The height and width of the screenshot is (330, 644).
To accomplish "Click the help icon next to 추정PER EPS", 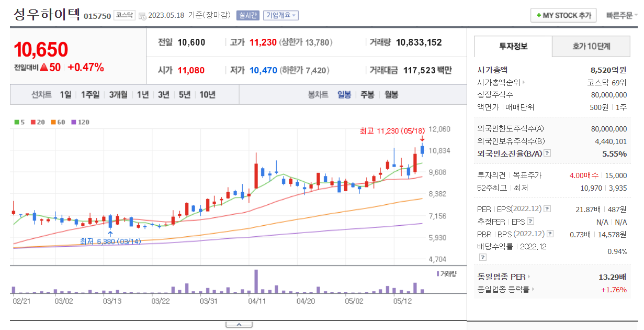I will point(530,222).
